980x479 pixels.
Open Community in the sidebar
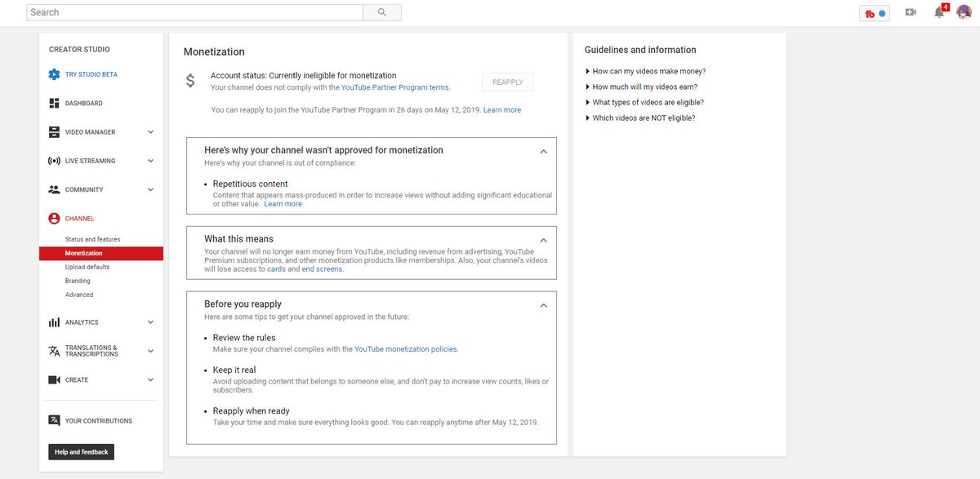84,189
